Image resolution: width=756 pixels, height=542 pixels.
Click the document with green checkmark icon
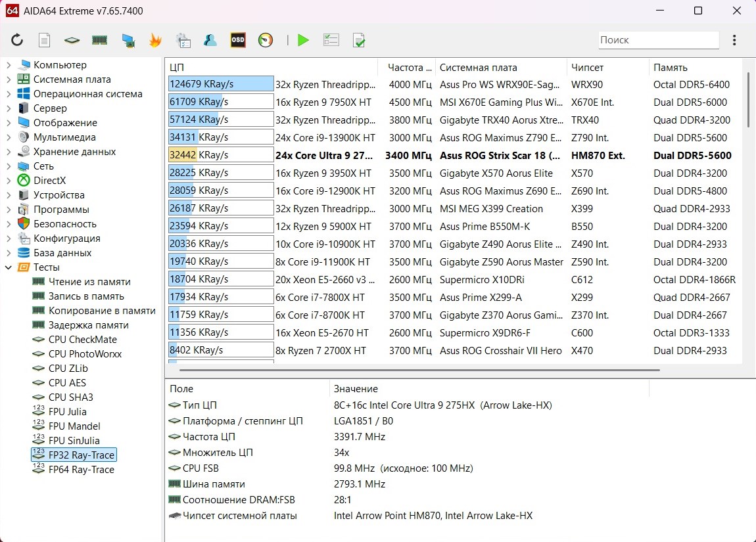tap(359, 40)
